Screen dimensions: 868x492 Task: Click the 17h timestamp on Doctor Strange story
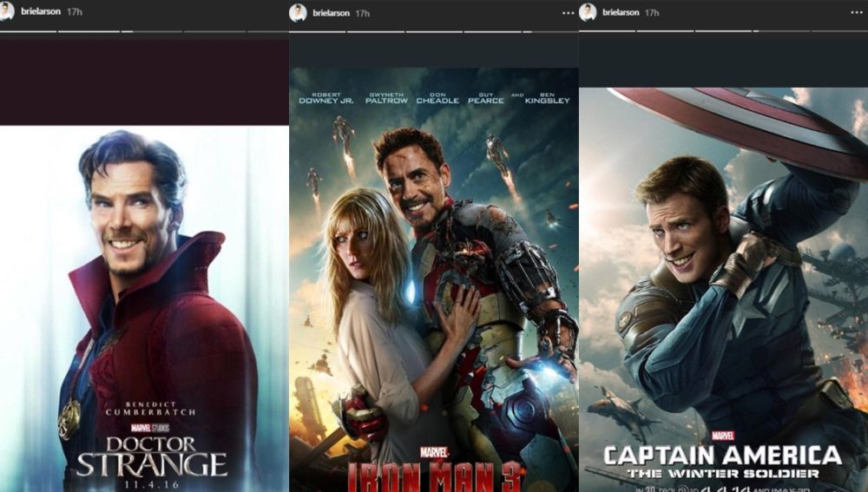(75, 13)
